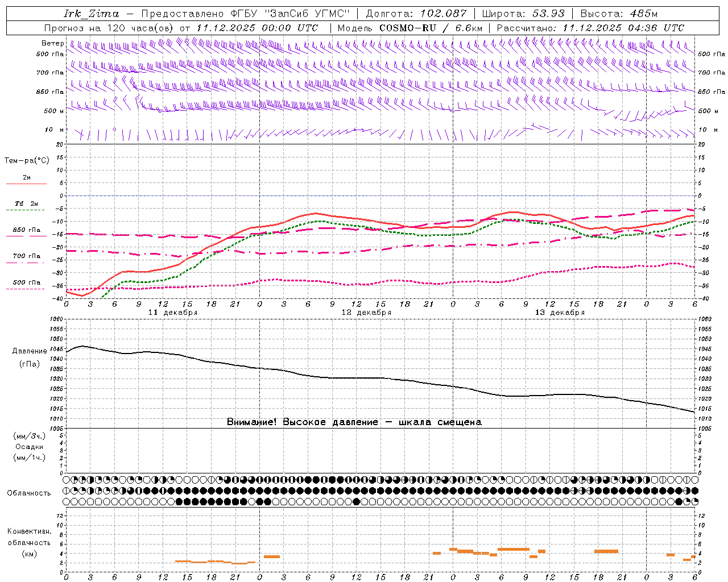The image size is (728, 582).
Task: Click the '11 декабря' date label
Action: pyautogui.click(x=173, y=313)
